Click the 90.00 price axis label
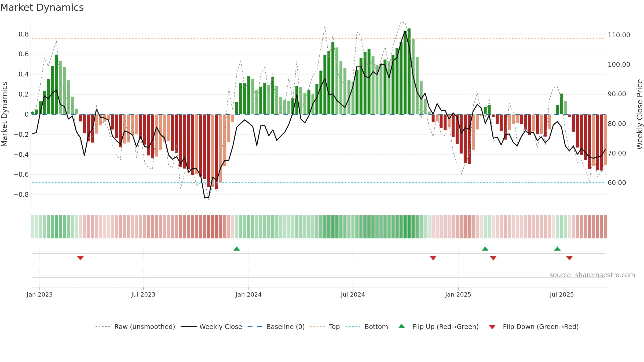This screenshot has height=362, width=644. pos(617,94)
